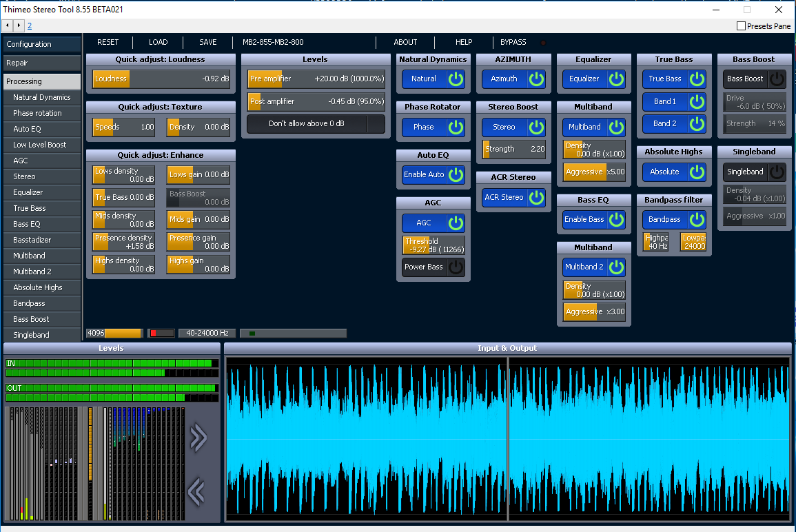796x532 pixels.
Task: Adjust the Speeds texture slider
Action: [124, 127]
